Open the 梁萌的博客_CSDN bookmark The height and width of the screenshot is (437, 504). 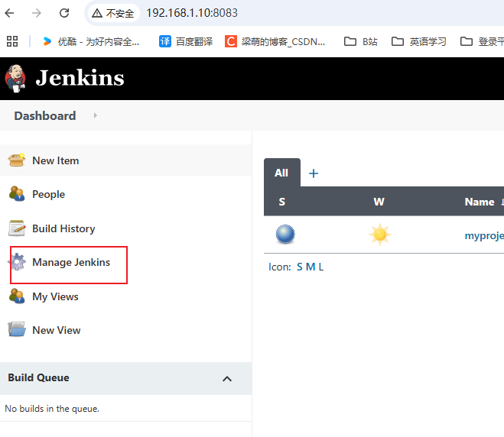pyautogui.click(x=275, y=41)
